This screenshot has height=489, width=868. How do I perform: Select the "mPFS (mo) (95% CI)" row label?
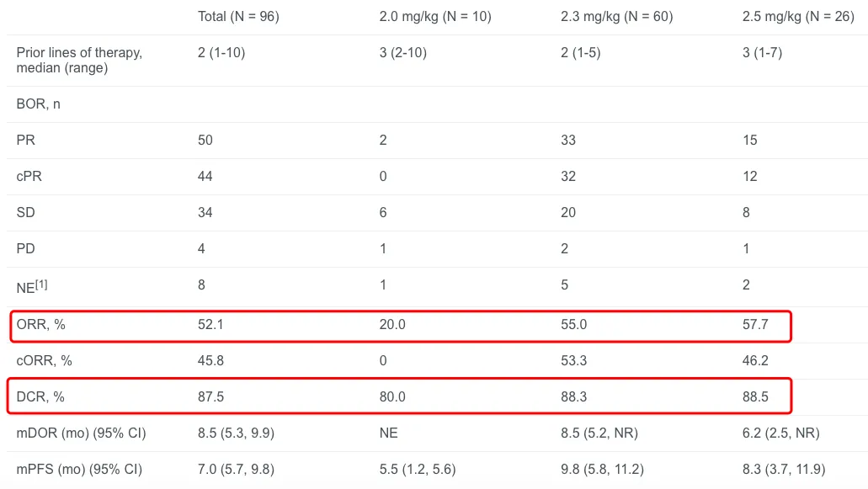79,469
